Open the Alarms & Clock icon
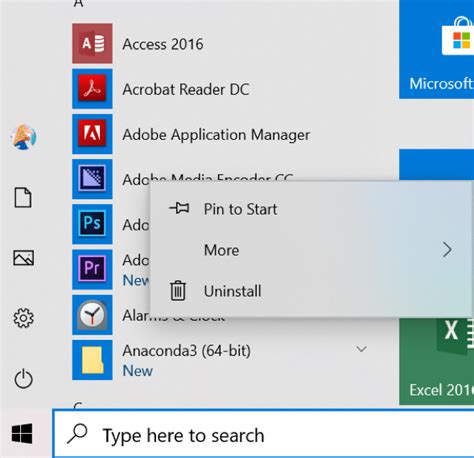 point(92,315)
